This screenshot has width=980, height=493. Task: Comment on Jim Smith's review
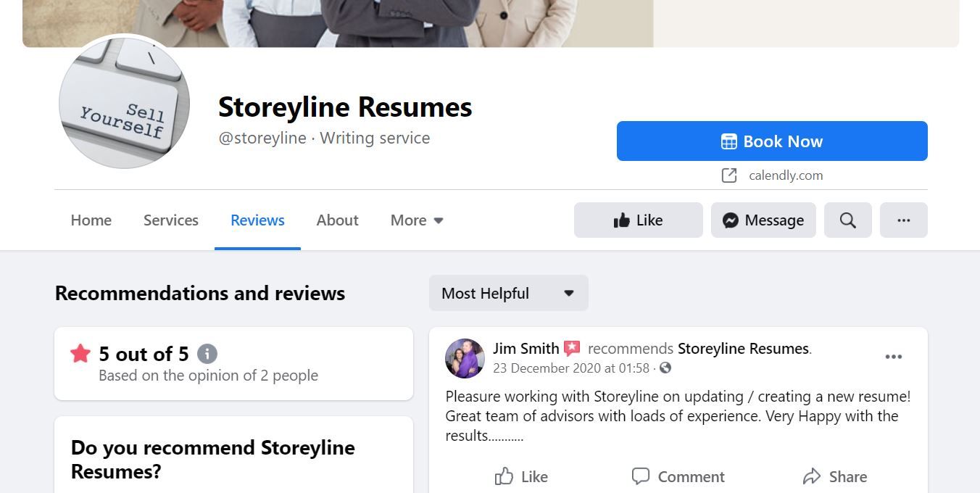click(678, 476)
